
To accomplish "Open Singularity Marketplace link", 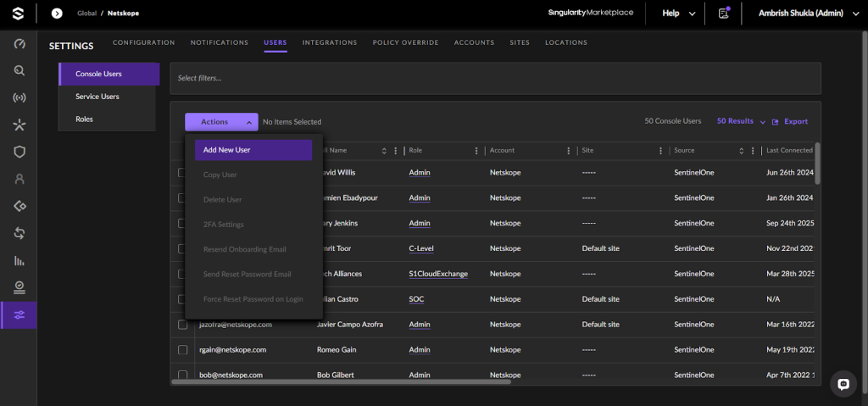I will pyautogui.click(x=591, y=13).
